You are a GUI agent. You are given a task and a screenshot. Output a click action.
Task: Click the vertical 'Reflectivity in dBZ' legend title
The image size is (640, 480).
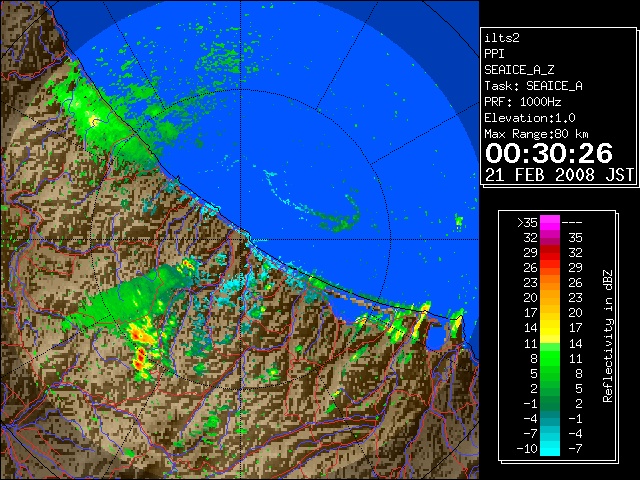608,336
